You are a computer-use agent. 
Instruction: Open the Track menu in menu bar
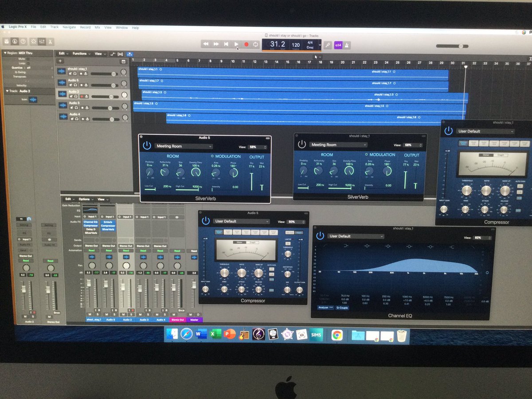(54, 27)
